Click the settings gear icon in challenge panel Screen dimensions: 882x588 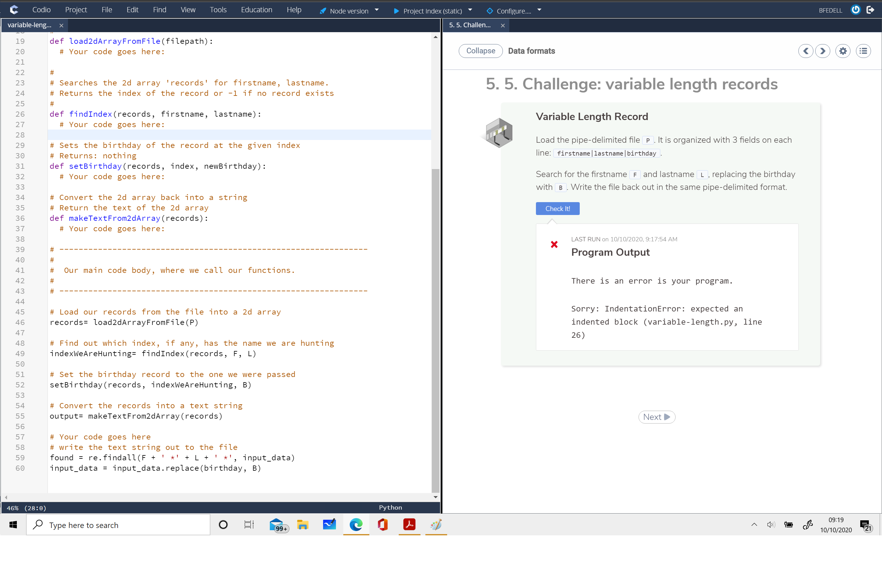tap(844, 51)
